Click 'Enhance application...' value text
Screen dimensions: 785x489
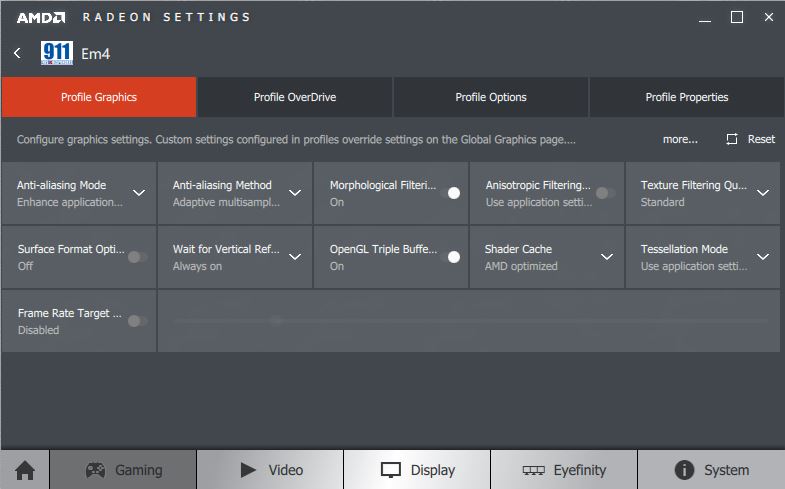(x=70, y=202)
